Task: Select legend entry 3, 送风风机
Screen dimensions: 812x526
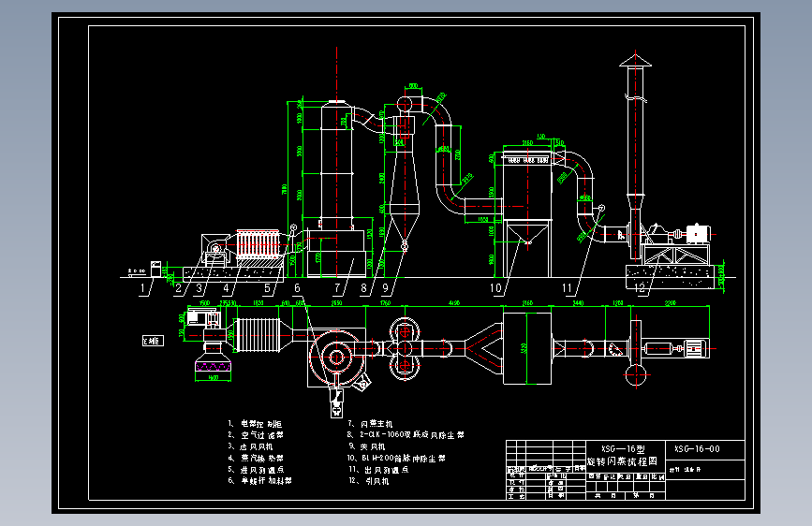Action: coord(250,446)
